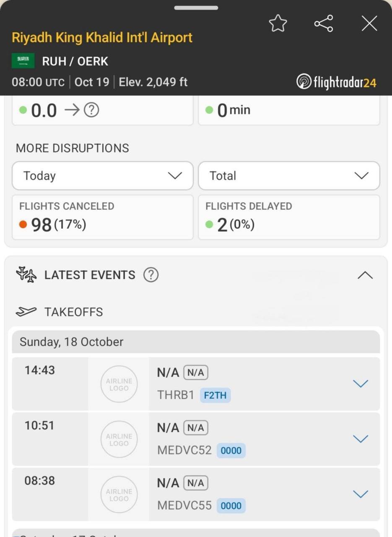This screenshot has height=537, width=392.
Task: Tap the sheet handle bar at the top
Action: click(196, 8)
